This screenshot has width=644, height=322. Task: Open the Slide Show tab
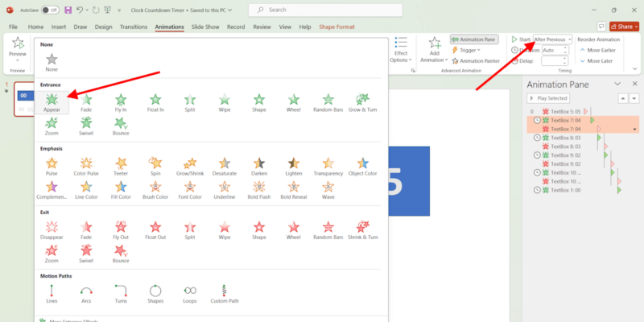click(205, 27)
